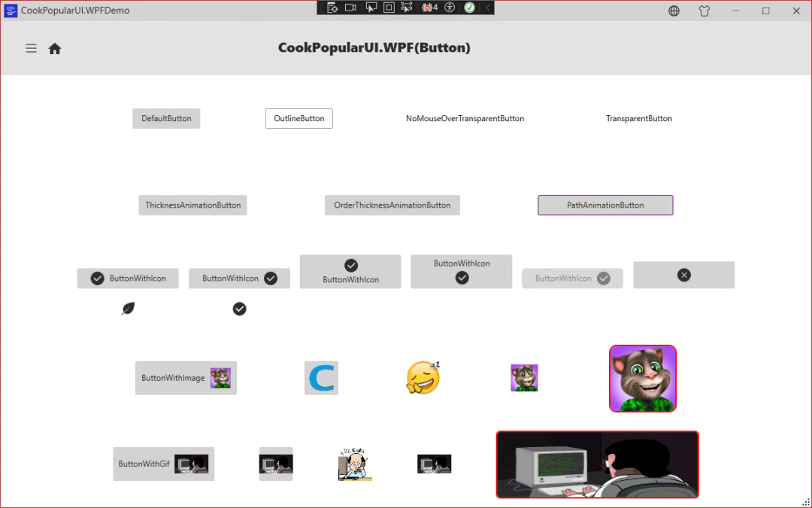Click the sleeping emoji image button
812x508 pixels.
[423, 378]
